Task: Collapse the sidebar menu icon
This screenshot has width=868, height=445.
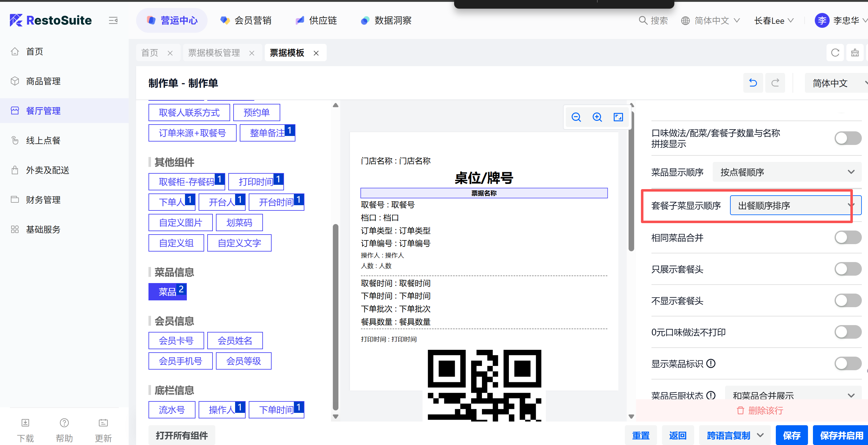Action: click(x=113, y=20)
